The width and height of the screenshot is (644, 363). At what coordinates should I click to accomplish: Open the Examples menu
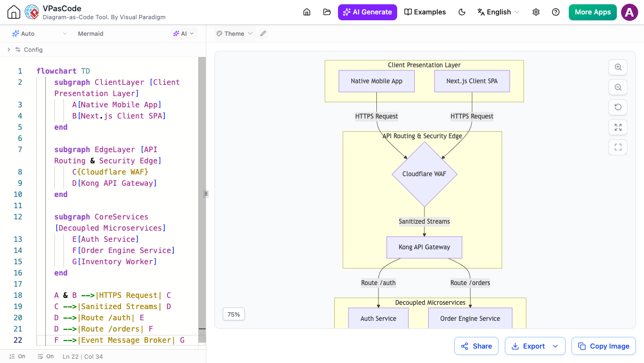tap(425, 12)
